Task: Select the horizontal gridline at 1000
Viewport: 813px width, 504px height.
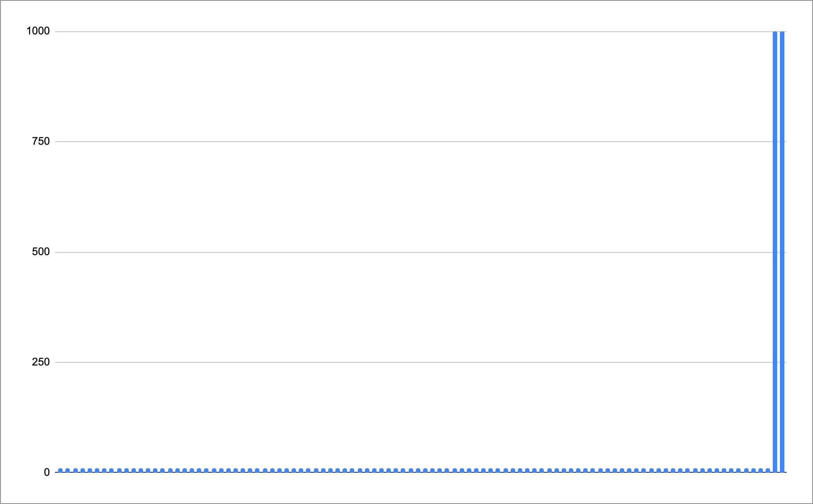Action: [402, 32]
